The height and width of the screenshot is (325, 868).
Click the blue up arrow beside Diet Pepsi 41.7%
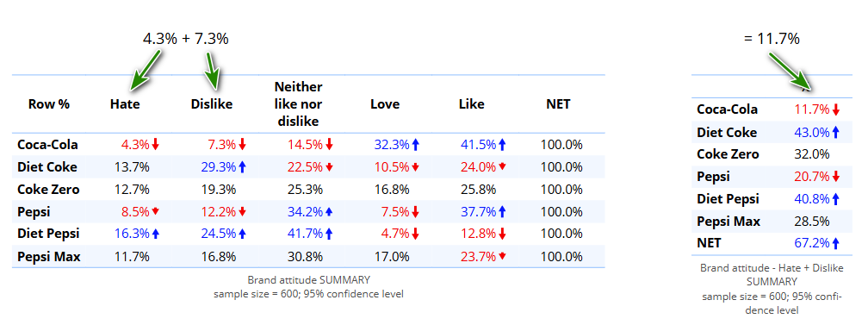tap(329, 234)
